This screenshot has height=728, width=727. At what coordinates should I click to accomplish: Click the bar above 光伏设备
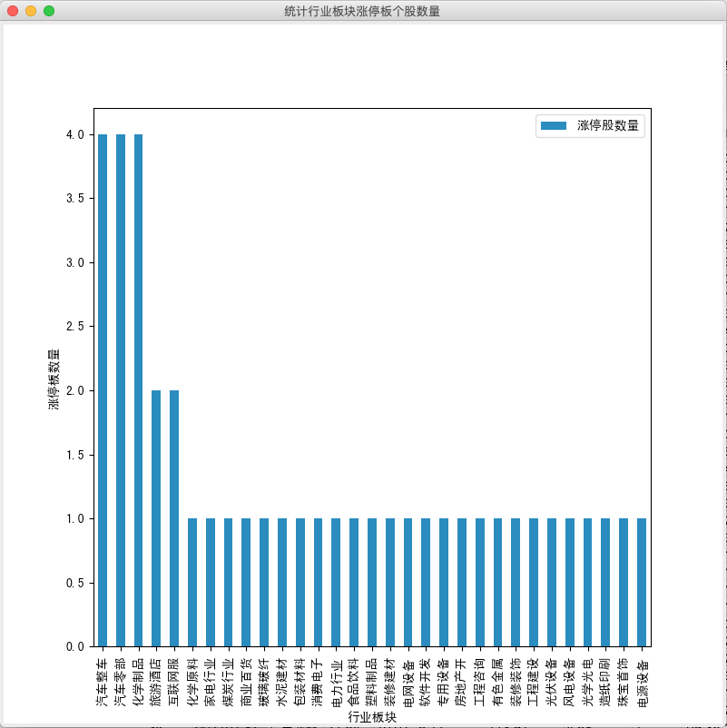point(552,582)
